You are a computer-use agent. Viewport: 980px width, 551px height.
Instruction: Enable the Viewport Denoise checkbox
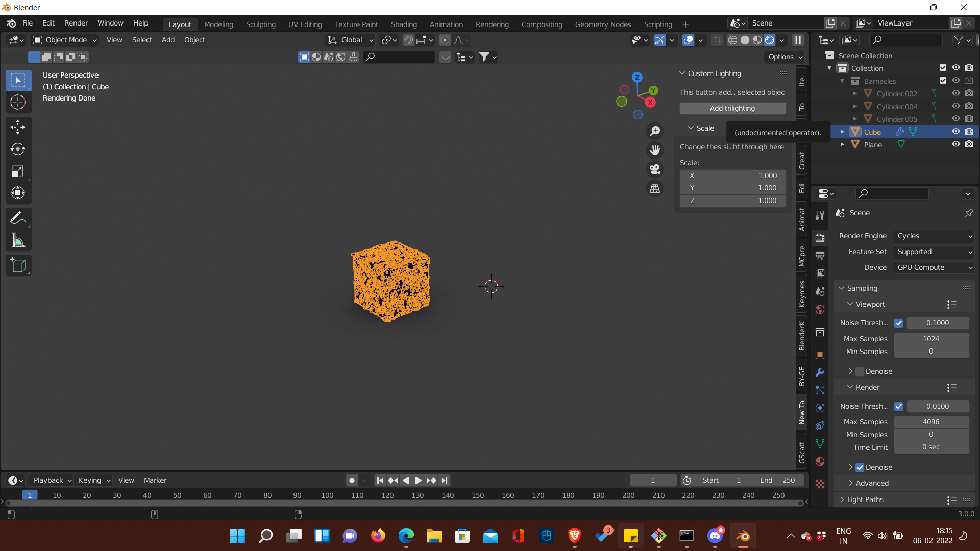(860, 371)
